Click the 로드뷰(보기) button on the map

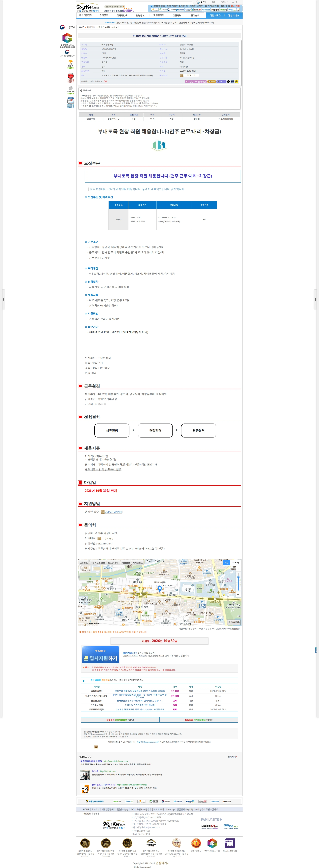click(234, 622)
